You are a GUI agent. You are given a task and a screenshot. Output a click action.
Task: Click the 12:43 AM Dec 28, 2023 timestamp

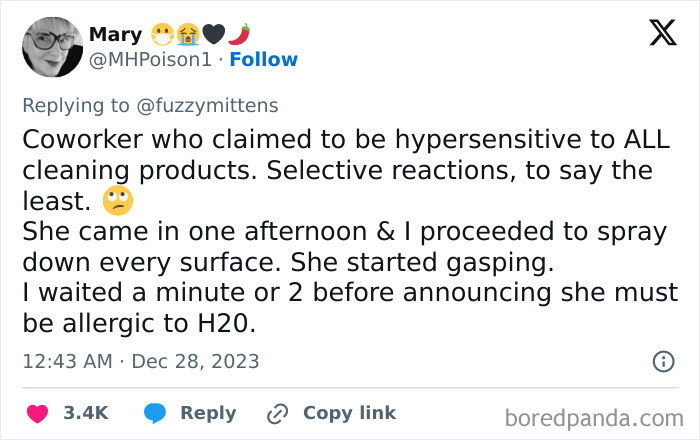(140, 361)
